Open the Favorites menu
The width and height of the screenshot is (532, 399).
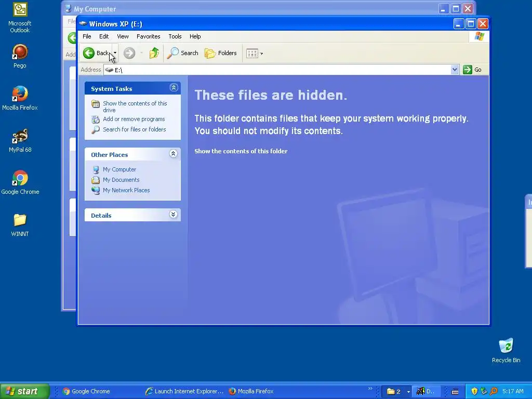click(148, 36)
